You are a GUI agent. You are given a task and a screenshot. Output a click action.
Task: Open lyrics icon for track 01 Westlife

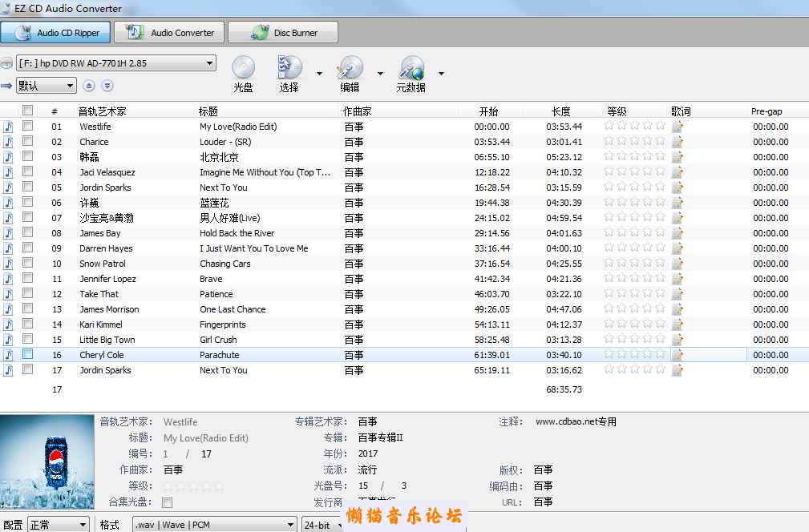pyautogui.click(x=678, y=127)
